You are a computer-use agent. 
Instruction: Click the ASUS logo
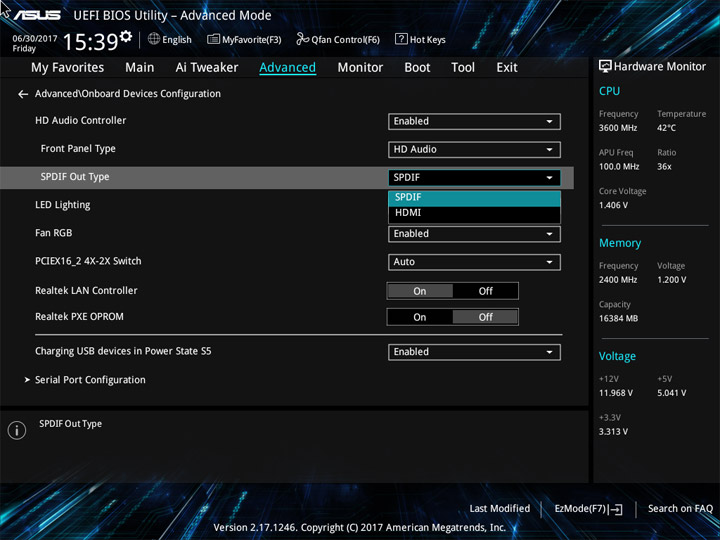coord(37,15)
